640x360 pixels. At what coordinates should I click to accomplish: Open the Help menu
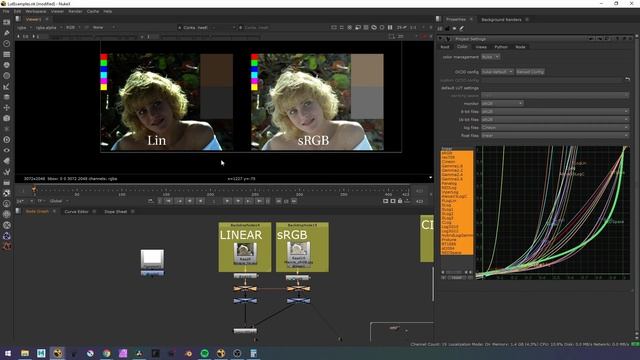coord(108,11)
